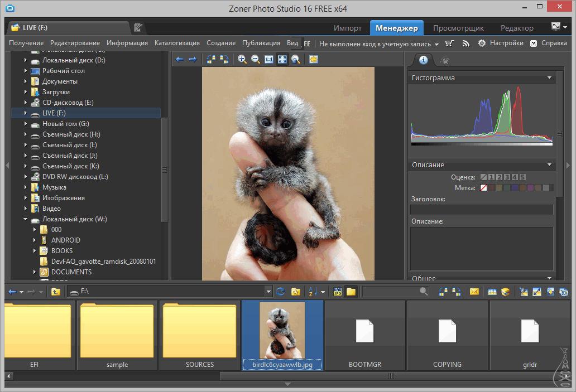The image size is (576, 392).
Task: Click the quick enhance sun icon
Action: coord(313,60)
